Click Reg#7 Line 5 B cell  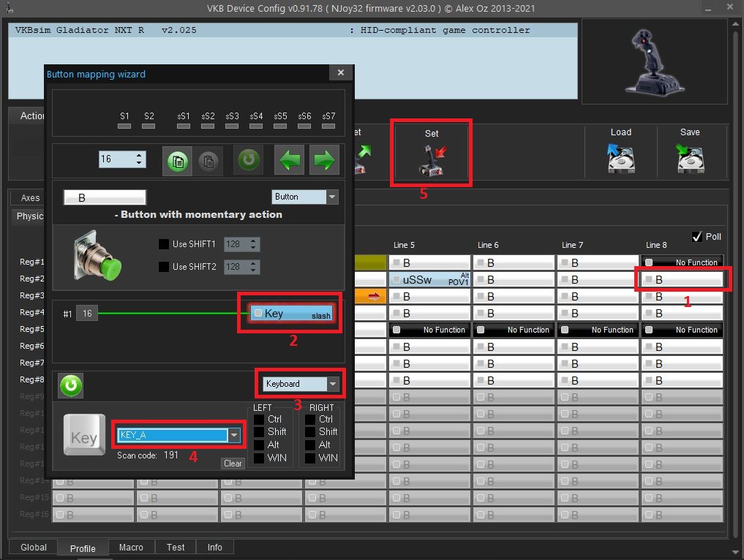pyautogui.click(x=430, y=363)
